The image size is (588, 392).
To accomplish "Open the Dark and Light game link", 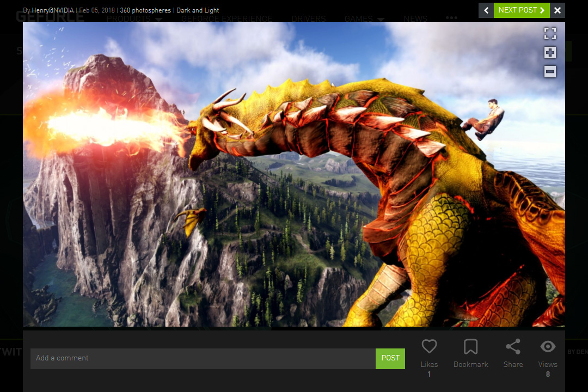I will (198, 10).
